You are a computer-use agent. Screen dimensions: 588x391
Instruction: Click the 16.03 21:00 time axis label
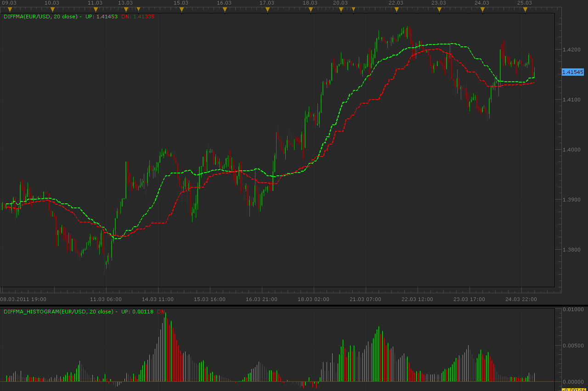(x=261, y=299)
